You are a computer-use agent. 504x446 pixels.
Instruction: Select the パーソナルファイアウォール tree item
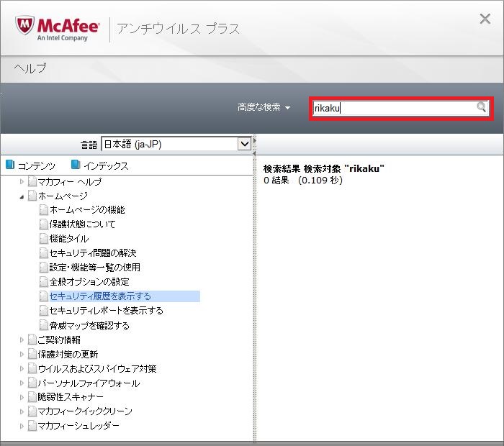89,383
